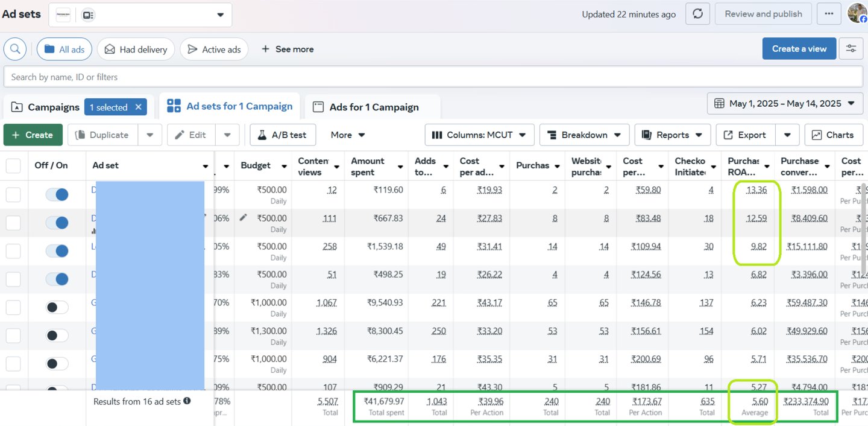Open the search magnifier icon
Image resolution: width=868 pixels, height=426 pixels.
click(x=15, y=49)
